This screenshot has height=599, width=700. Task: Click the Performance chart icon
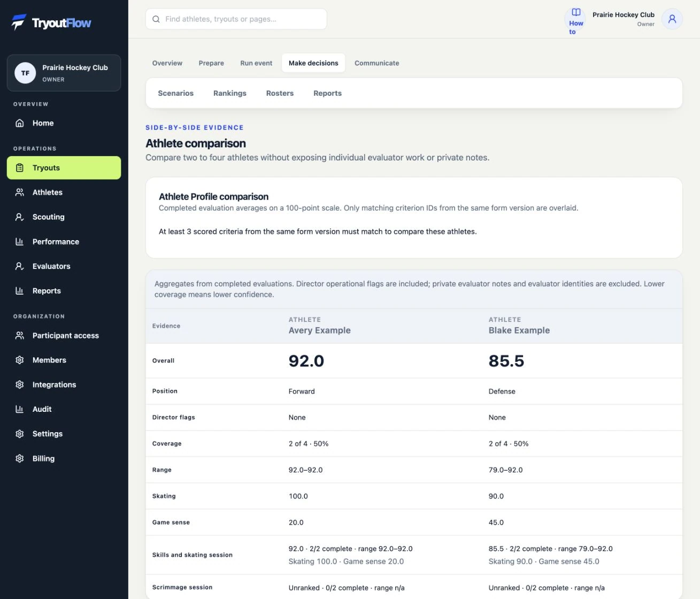point(20,242)
